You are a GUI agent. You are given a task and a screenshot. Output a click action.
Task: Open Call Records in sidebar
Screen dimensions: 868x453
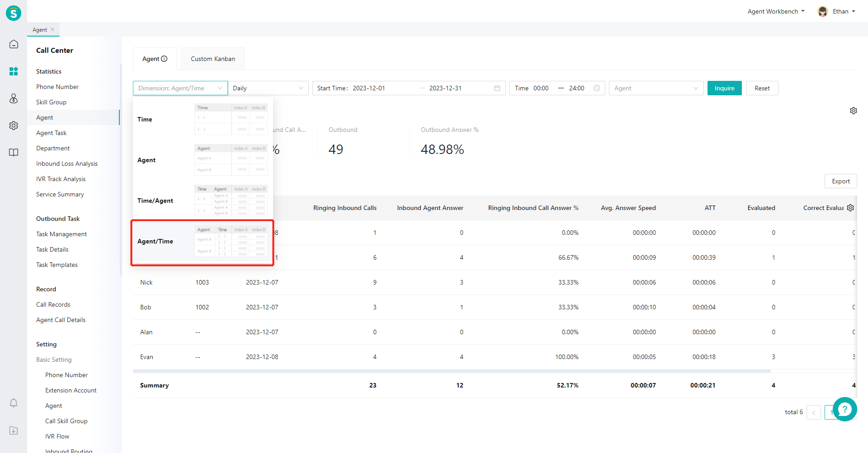53,304
